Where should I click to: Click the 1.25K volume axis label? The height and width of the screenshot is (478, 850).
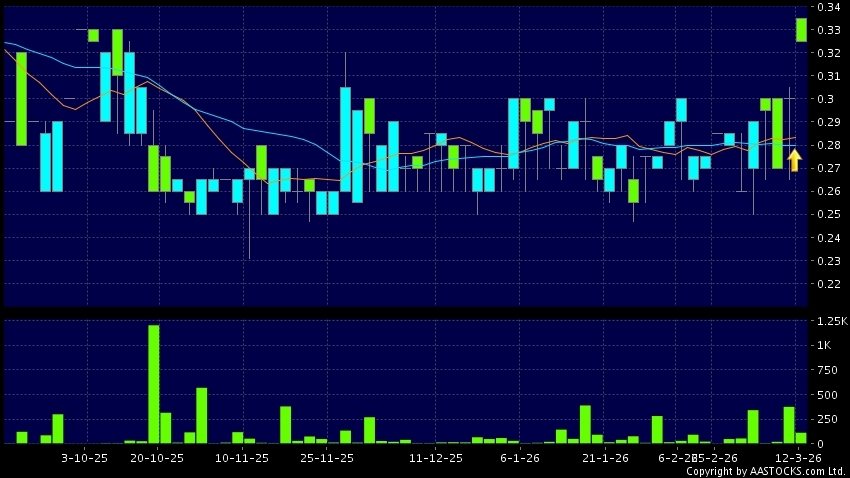pyautogui.click(x=829, y=321)
